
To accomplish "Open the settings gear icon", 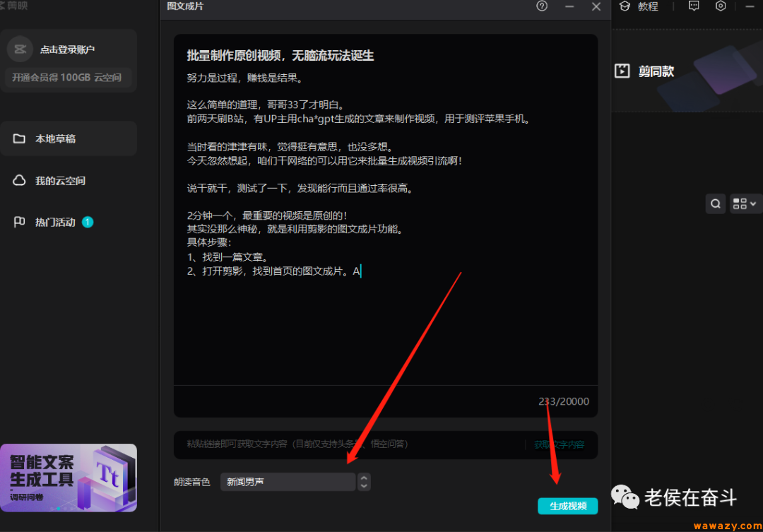I will 721,6.
